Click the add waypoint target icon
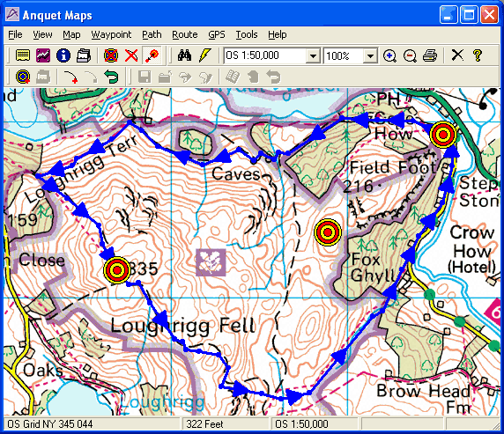The width and height of the screenshot is (504, 434). coord(23,77)
